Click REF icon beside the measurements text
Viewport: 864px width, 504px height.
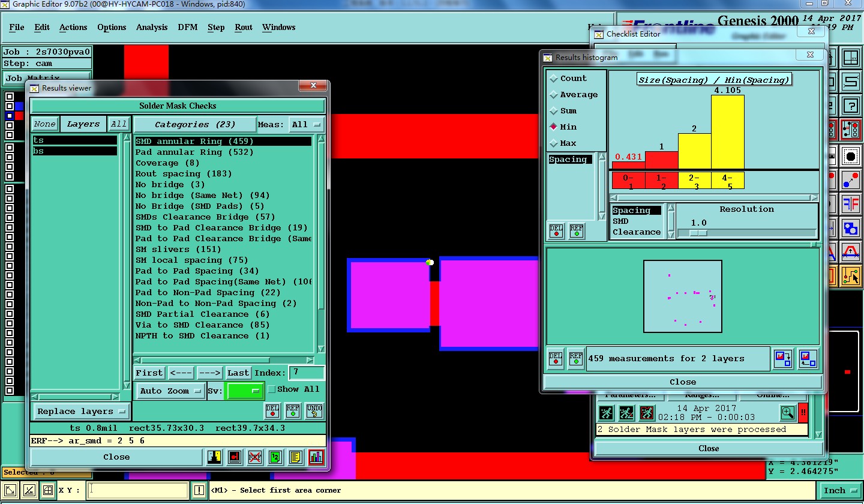tap(576, 359)
